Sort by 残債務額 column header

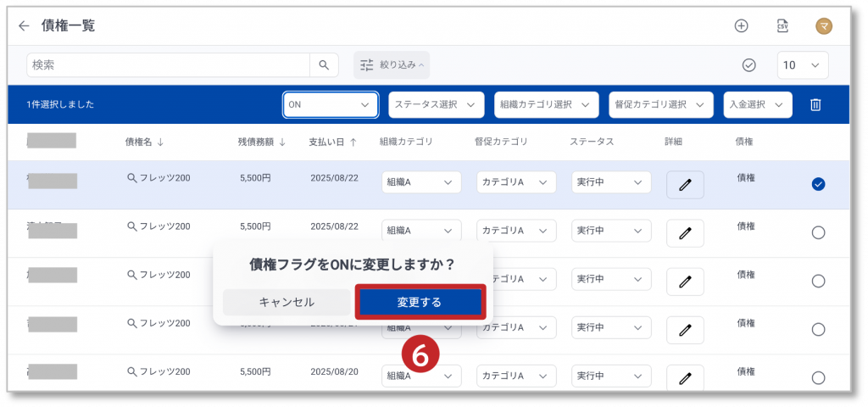(261, 142)
